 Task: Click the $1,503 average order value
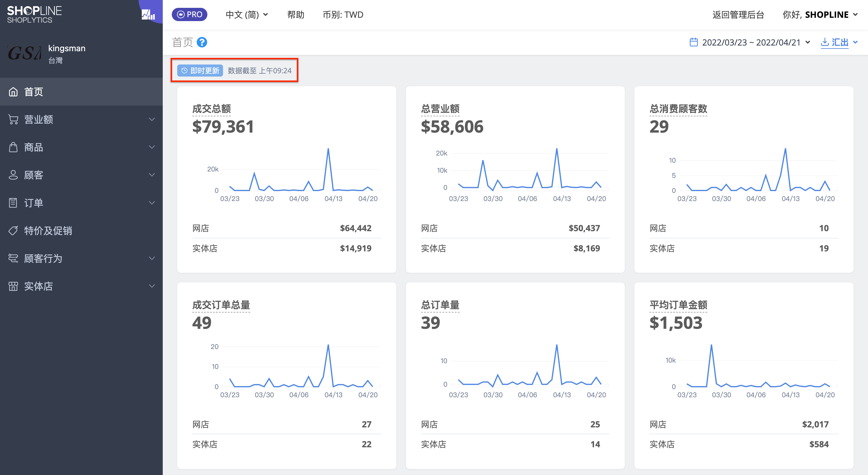[676, 323]
